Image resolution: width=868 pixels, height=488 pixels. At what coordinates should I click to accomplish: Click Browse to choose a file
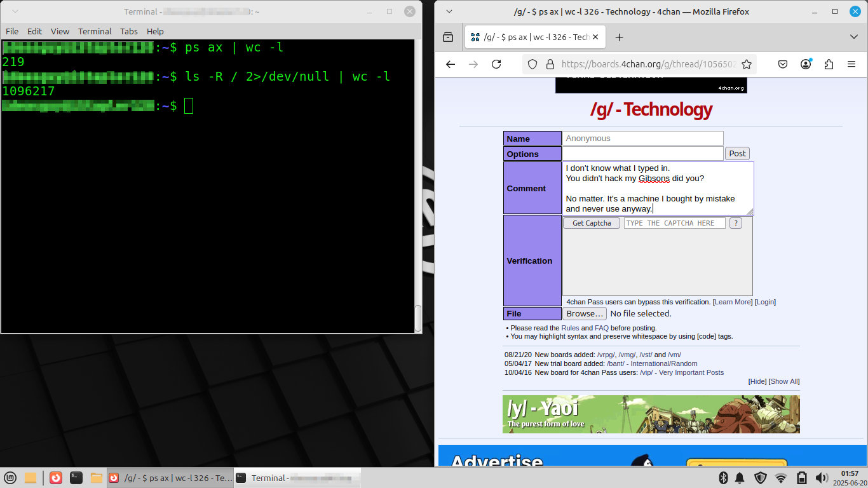point(585,313)
